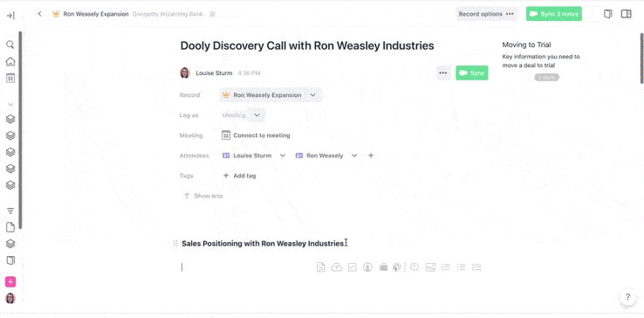Click the person circle contact icon
Screen dimensions: 644x318
pos(367,267)
